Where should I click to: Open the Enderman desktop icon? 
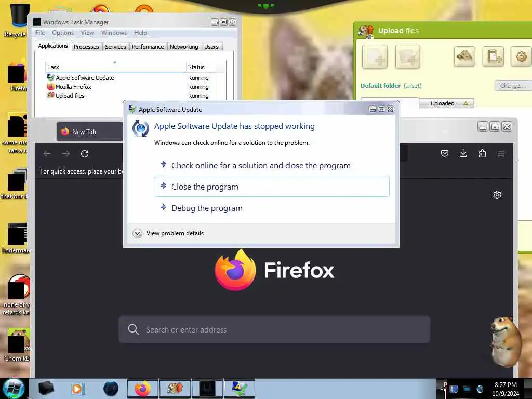(16, 237)
